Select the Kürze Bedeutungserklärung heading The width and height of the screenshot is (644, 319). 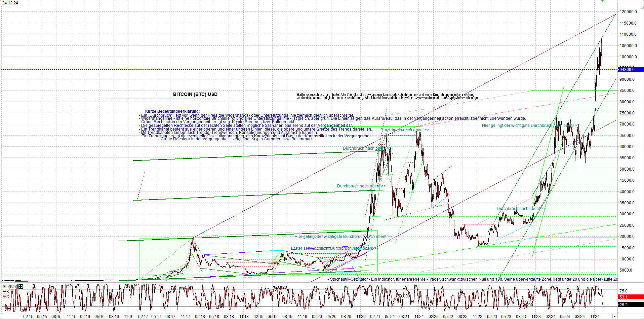click(x=172, y=111)
